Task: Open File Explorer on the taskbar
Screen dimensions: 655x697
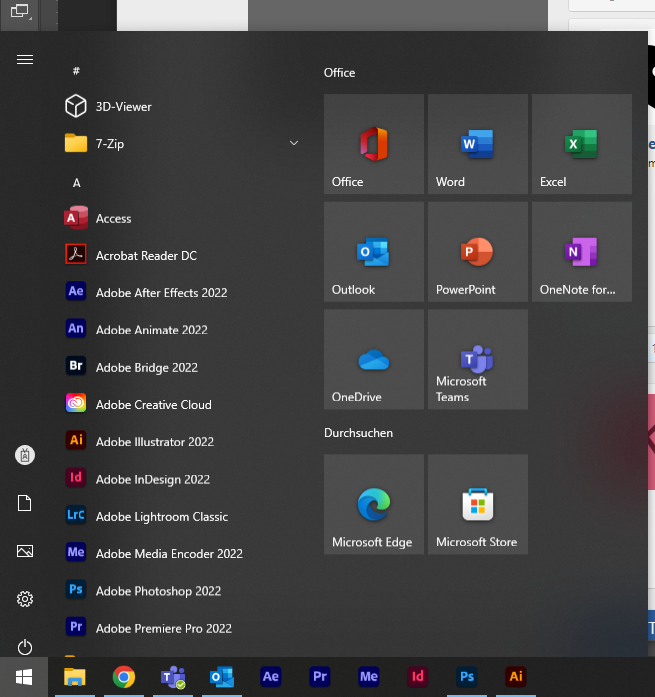Action: coord(75,677)
